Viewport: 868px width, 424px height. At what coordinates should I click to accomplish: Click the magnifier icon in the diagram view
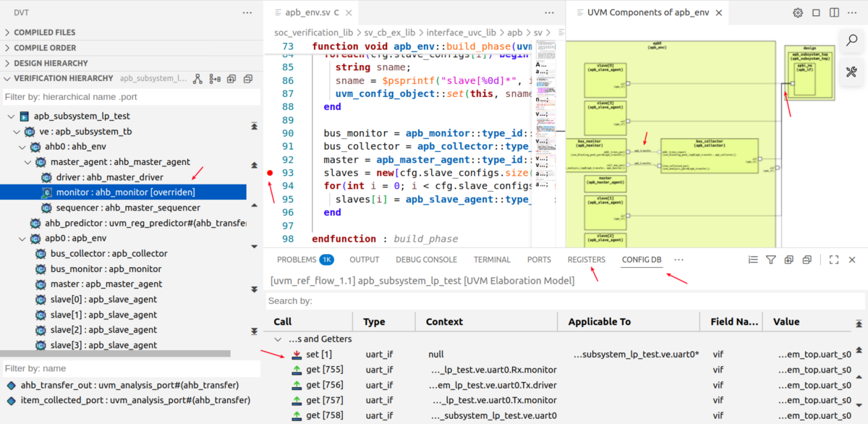[x=851, y=40]
